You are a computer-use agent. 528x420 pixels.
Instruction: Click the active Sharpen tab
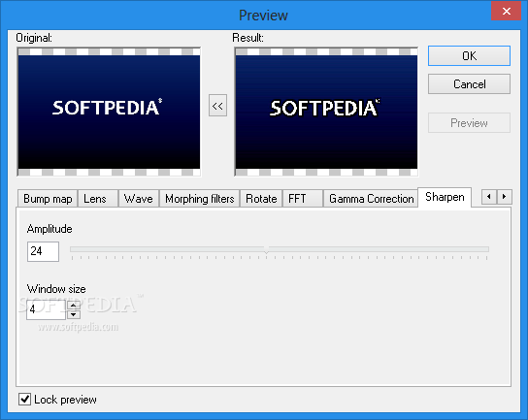445,197
